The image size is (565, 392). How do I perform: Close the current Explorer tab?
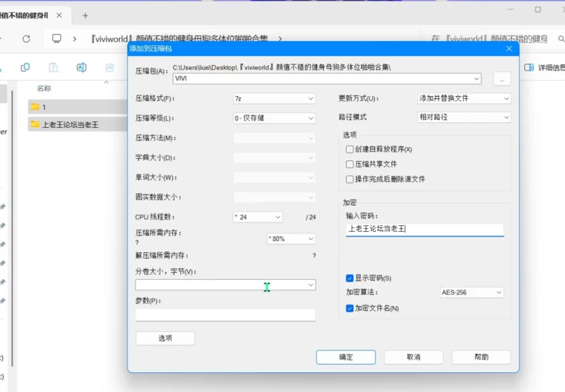59,15
